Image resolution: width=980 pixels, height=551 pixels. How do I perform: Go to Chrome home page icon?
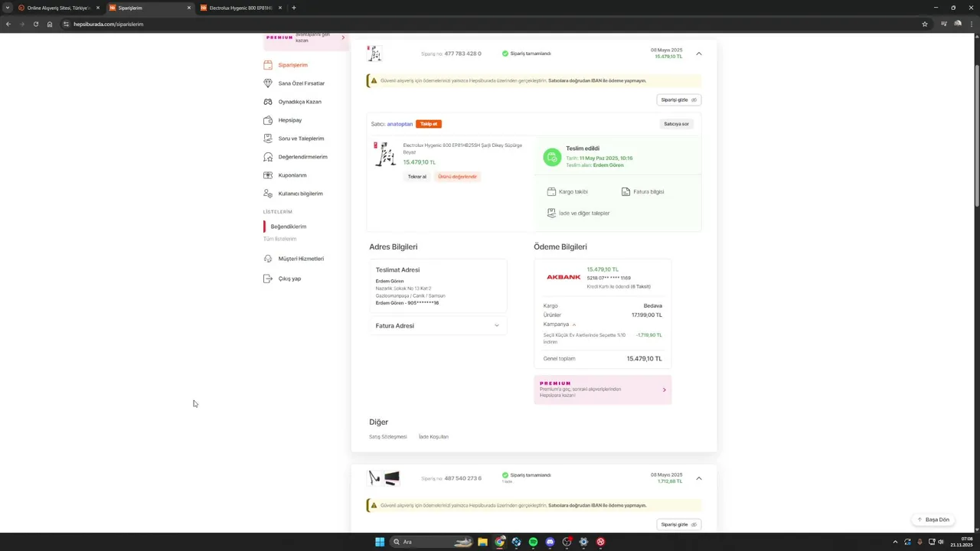coord(50,24)
